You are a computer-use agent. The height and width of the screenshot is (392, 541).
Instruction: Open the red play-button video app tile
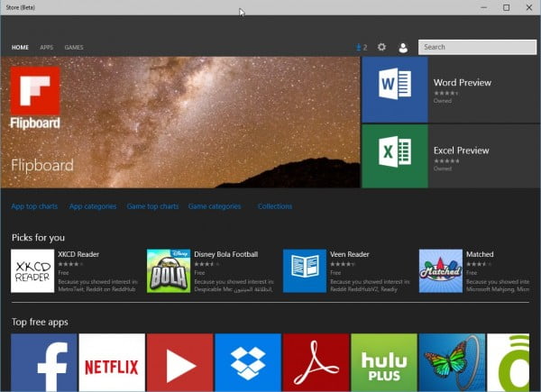point(179,362)
